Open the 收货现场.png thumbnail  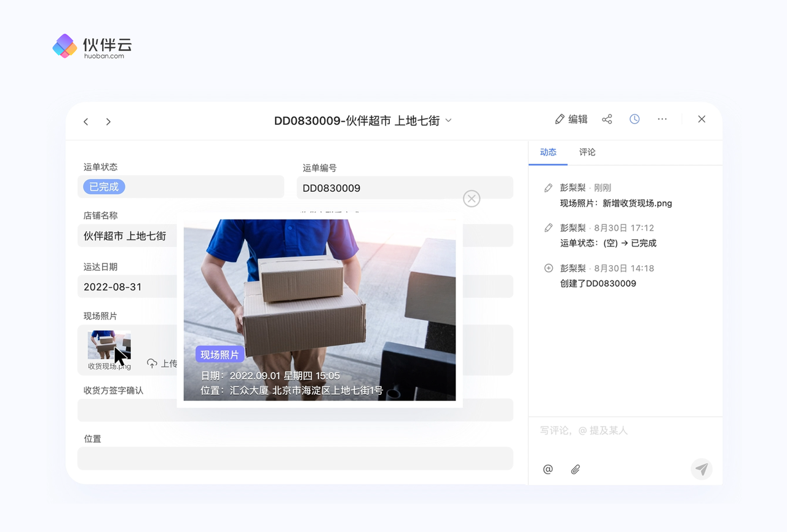(109, 346)
